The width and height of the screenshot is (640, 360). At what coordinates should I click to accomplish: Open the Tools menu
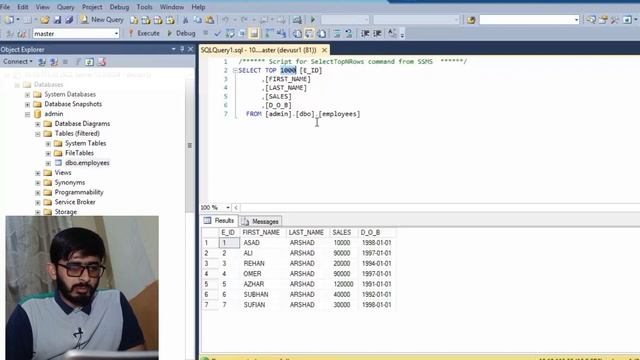144,7
